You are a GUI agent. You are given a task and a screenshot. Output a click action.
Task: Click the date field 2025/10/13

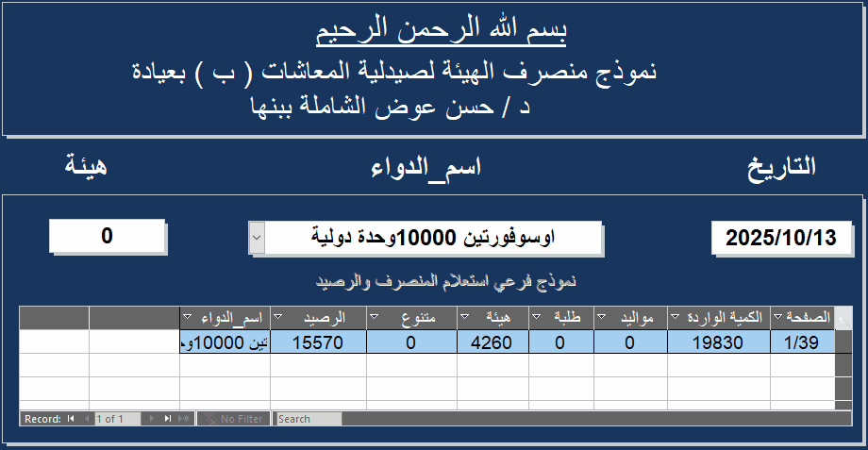(781, 239)
